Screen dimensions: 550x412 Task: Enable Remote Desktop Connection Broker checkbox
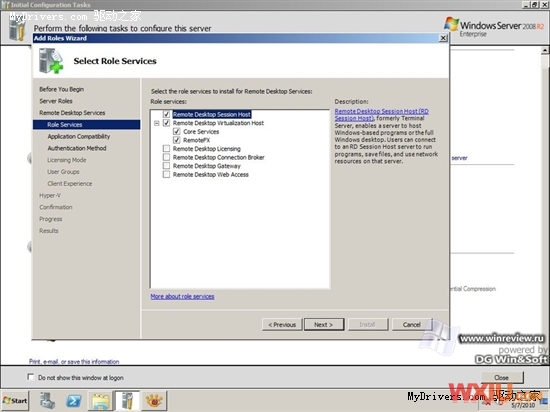click(x=167, y=157)
